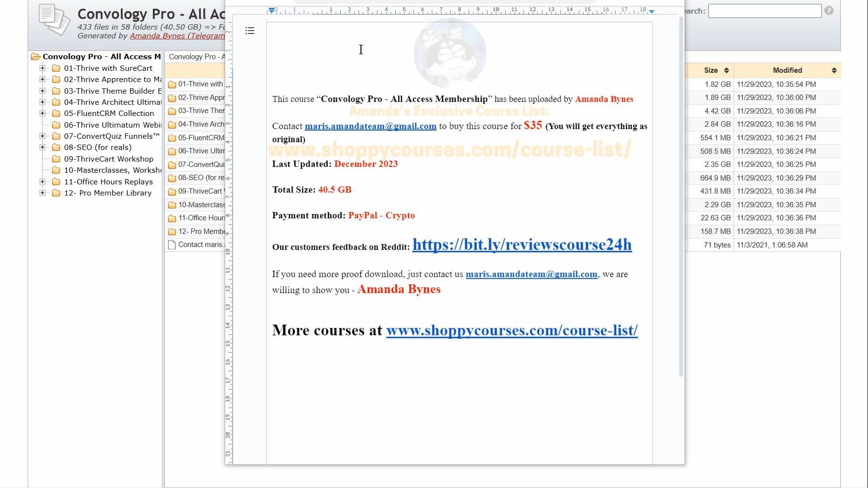Screen dimensions: 868x488
Task: Expand 11-Office Hours Replays tree node
Action: 43,182
